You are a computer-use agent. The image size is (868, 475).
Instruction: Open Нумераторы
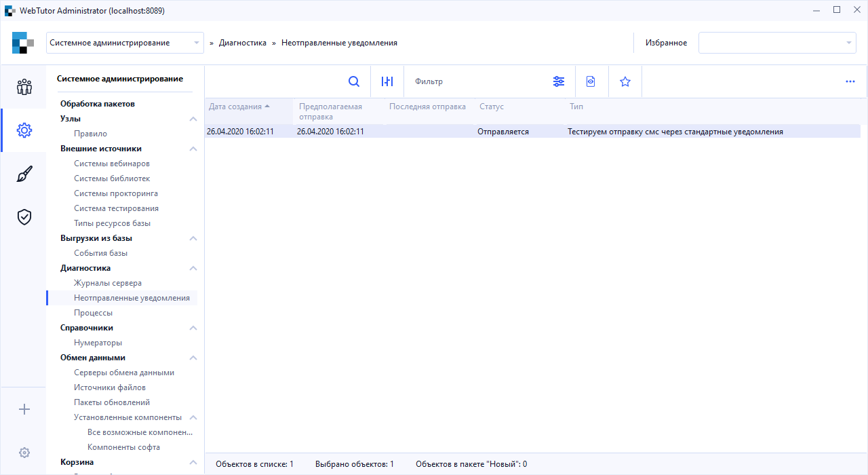point(98,343)
